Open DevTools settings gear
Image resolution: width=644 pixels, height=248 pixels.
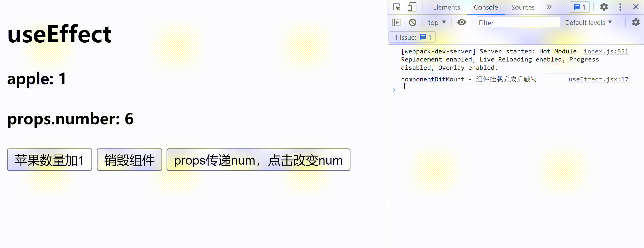pos(604,7)
